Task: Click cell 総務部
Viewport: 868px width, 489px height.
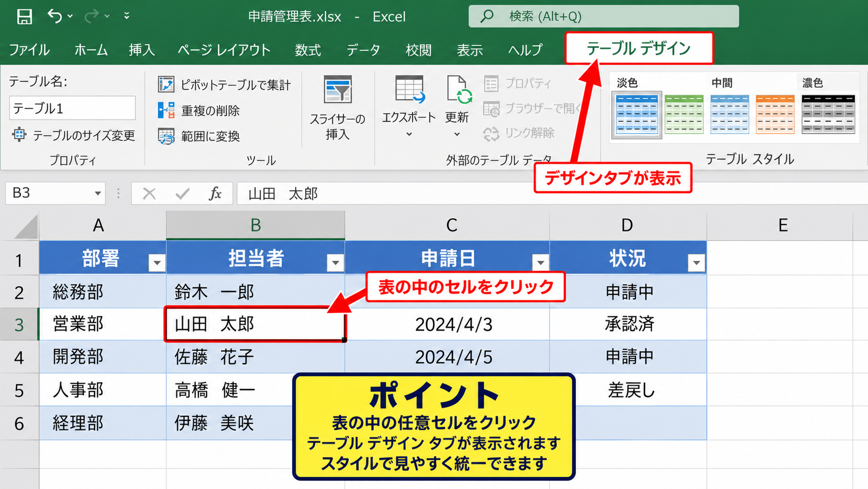Action: pos(102,292)
